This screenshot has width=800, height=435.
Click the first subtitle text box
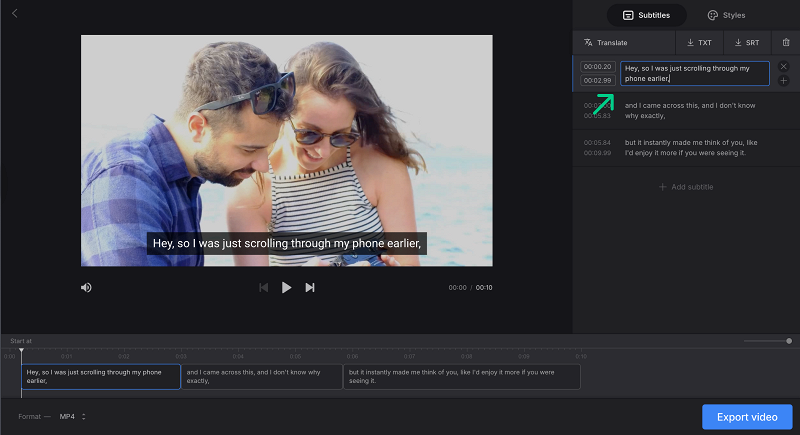click(694, 73)
